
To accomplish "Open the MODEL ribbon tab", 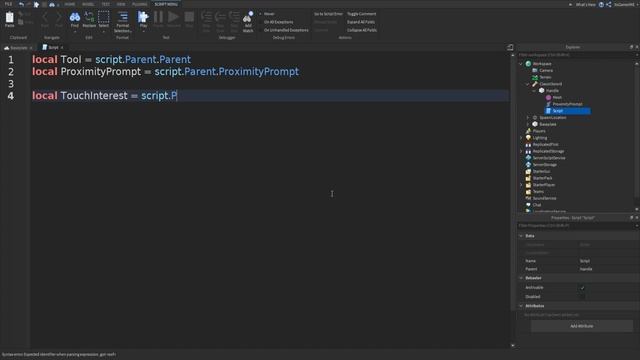I will click(88, 4).
